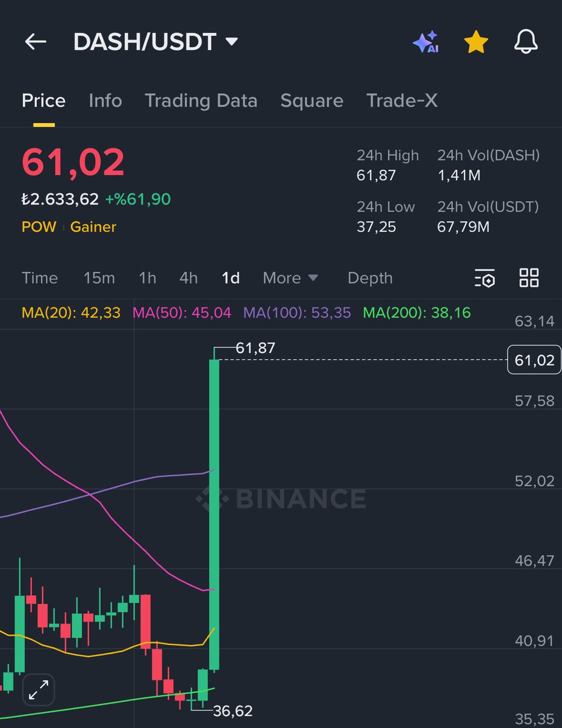
Task: Open the Trade-X tab
Action: [x=402, y=101]
